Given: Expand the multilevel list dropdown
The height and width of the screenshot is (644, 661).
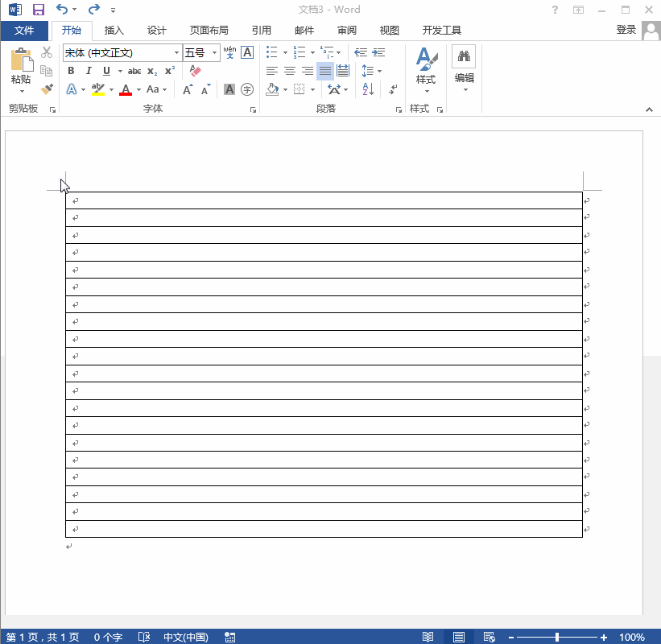Looking at the screenshot, I should 338,52.
